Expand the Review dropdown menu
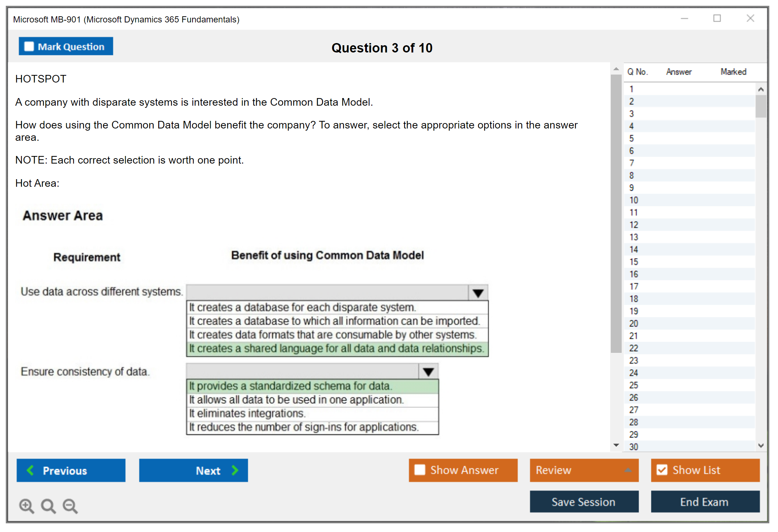This screenshot has height=532, width=778. tap(628, 470)
